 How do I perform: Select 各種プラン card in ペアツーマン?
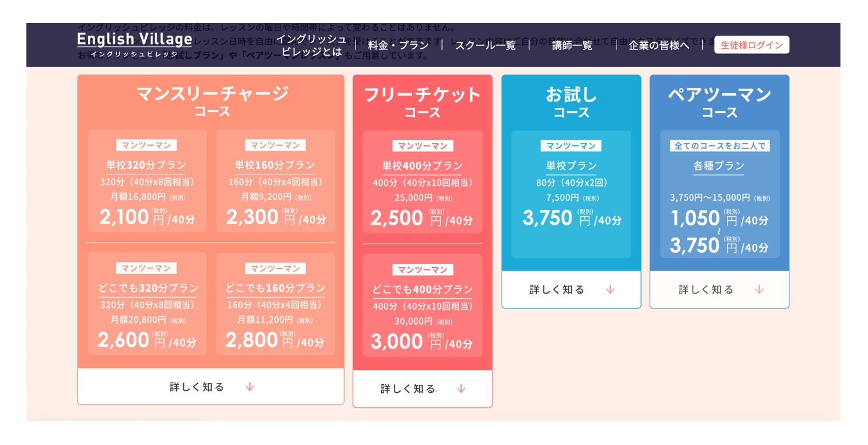point(720,194)
